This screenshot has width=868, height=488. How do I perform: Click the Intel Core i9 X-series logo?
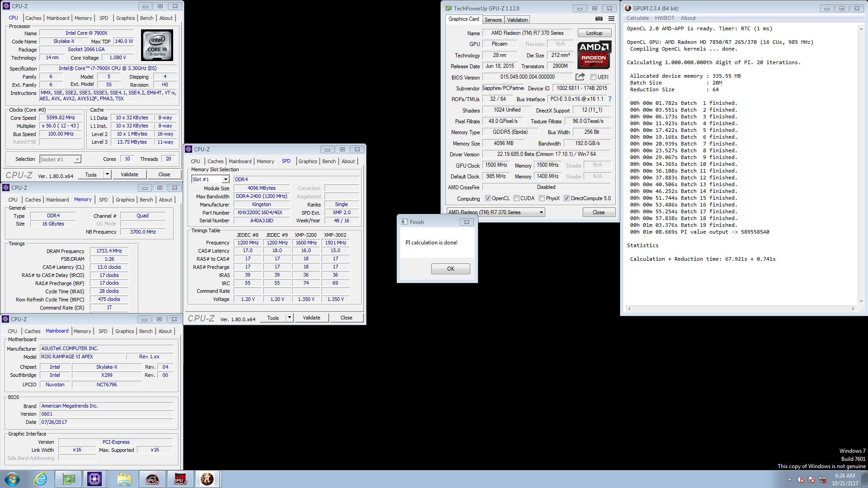pos(157,45)
